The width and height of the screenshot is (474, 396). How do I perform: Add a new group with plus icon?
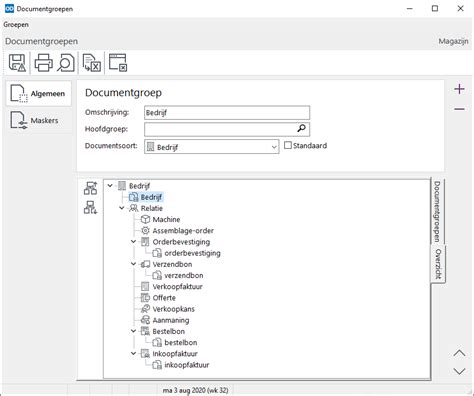459,89
